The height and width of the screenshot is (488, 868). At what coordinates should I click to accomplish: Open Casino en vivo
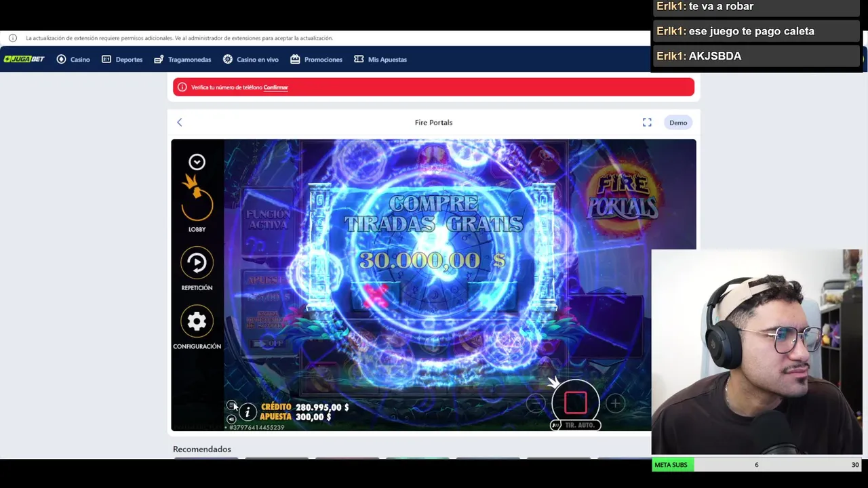(x=251, y=60)
